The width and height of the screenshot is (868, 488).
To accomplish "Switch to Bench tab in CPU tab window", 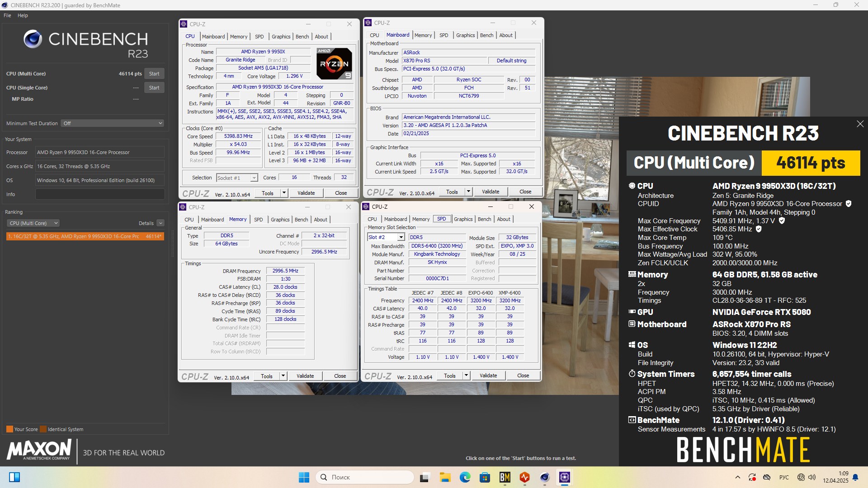I will 302,37.
